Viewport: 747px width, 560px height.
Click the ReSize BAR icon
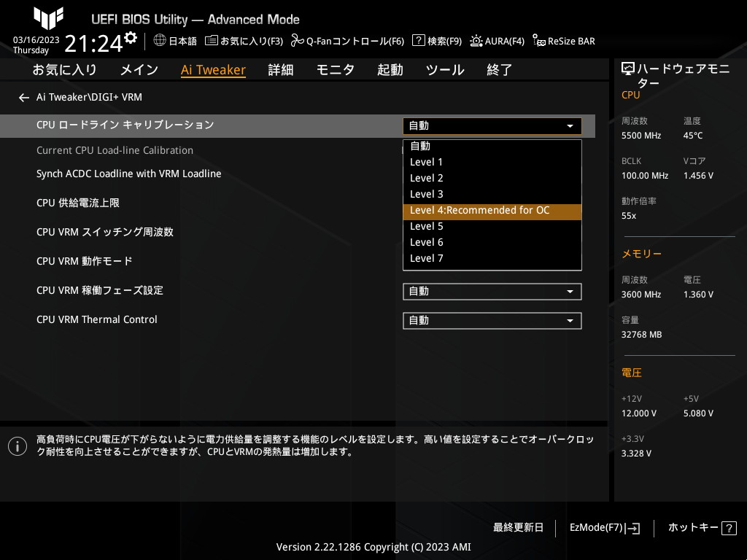(x=539, y=41)
